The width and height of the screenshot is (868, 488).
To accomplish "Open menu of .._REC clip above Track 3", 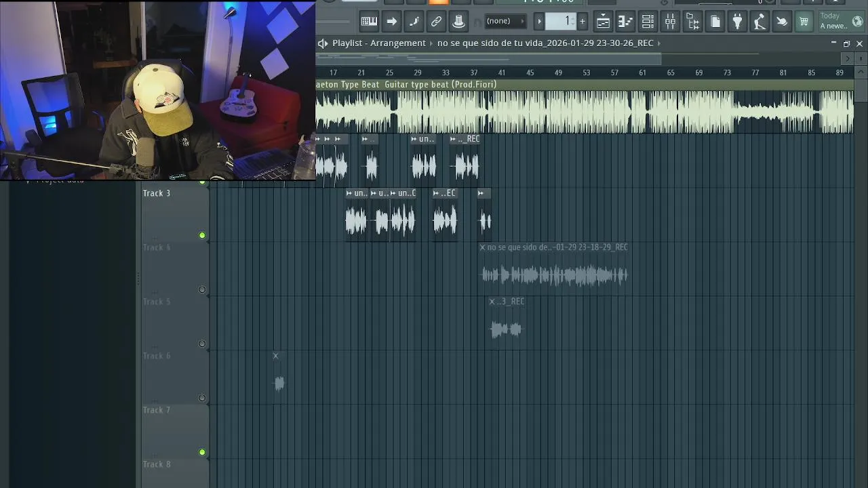I will [x=453, y=139].
